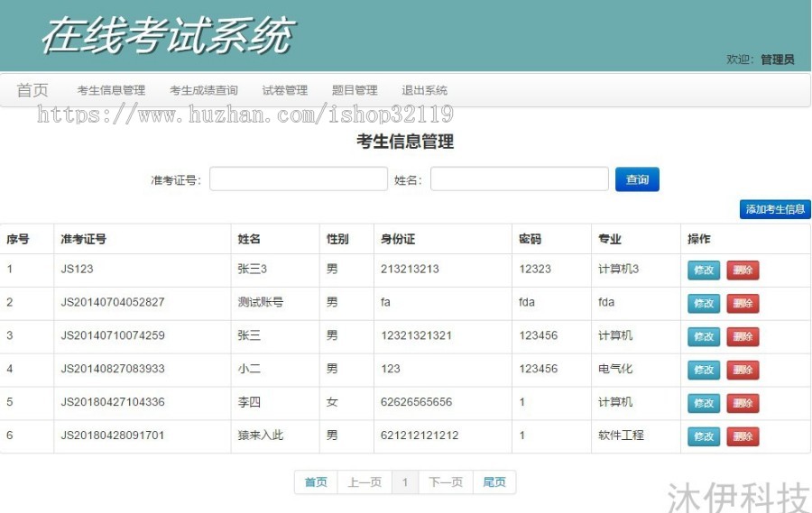This screenshot has width=812, height=513.
Task: Click the 管理员 username text
Action: pyautogui.click(x=778, y=60)
